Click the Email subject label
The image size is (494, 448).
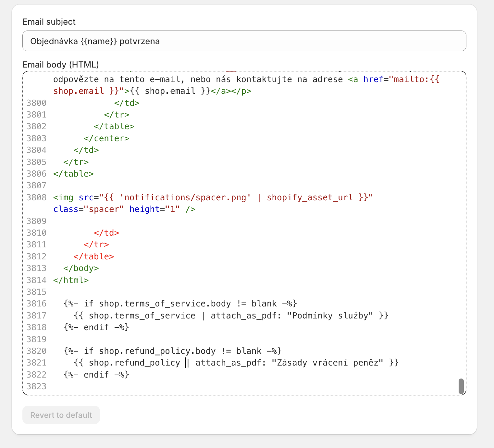click(x=49, y=21)
